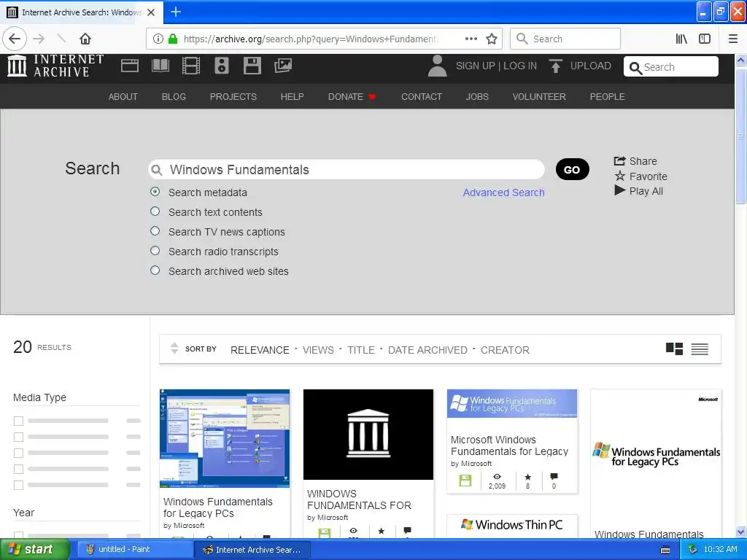Click the Archive header Search box
747x560 pixels.
click(671, 66)
